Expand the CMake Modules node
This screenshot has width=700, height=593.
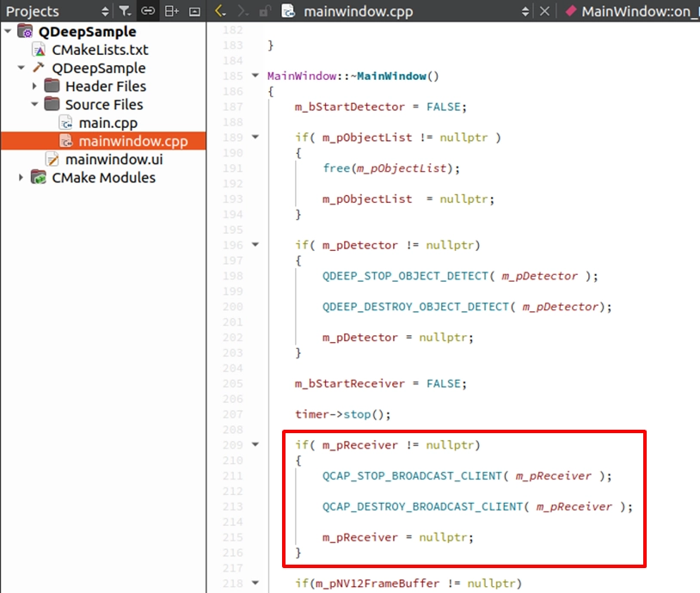(21, 178)
